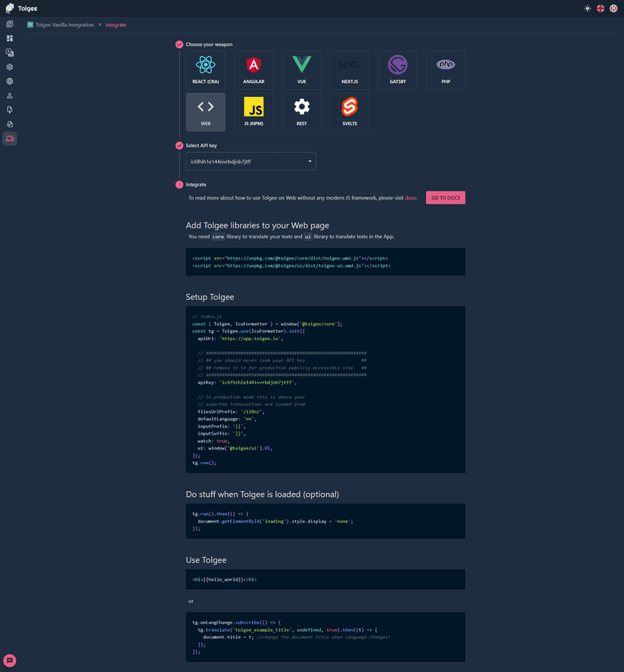624x672 pixels.
Task: Open the Translations page from the sidebar
Action: click(x=10, y=53)
